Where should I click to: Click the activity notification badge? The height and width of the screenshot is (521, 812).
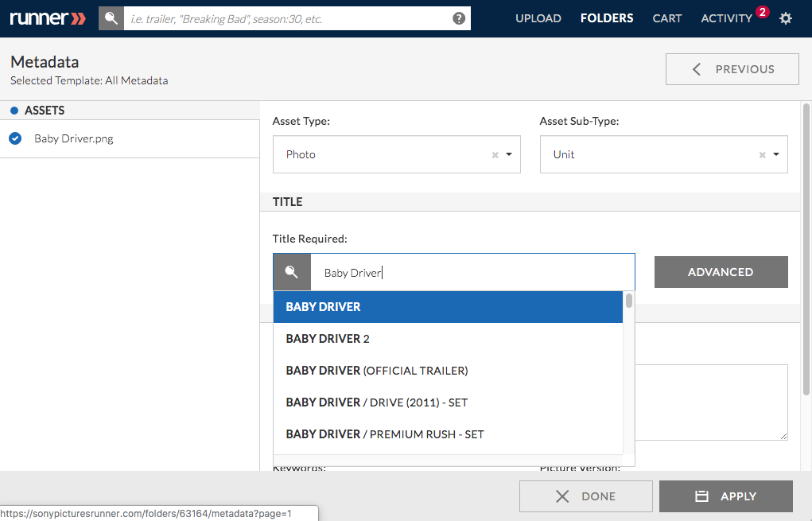[x=762, y=12]
